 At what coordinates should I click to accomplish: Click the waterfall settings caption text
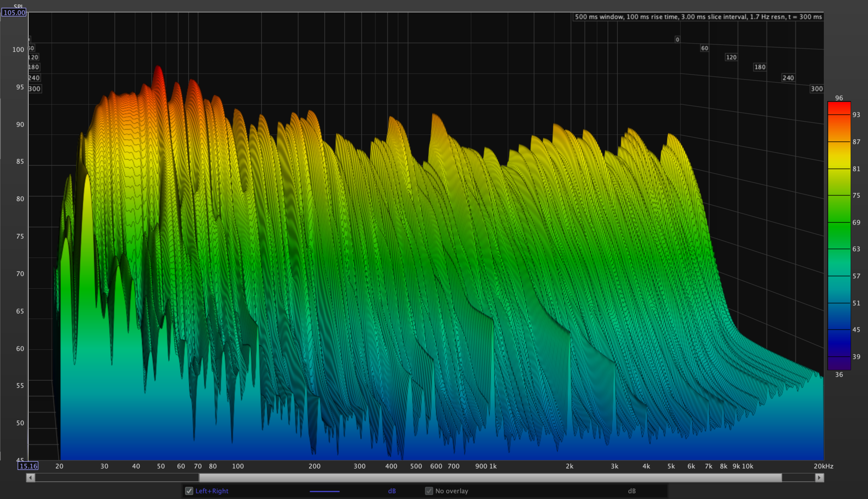click(x=698, y=17)
